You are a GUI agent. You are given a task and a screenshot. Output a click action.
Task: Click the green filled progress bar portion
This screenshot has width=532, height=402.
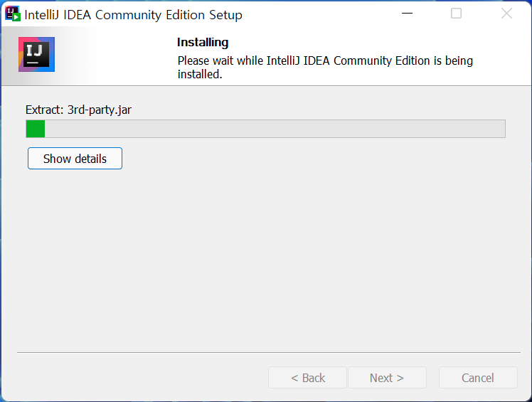tap(36, 129)
